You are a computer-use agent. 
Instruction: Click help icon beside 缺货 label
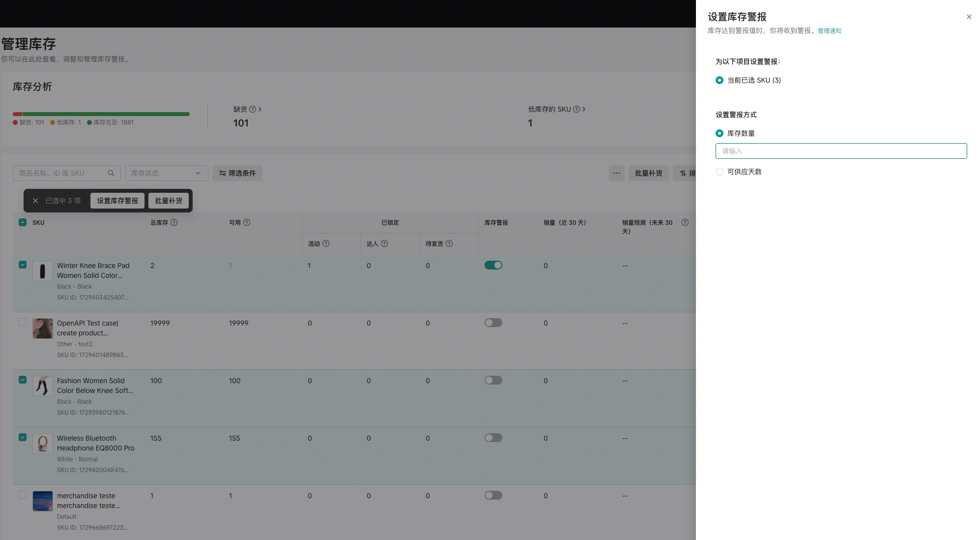click(253, 109)
